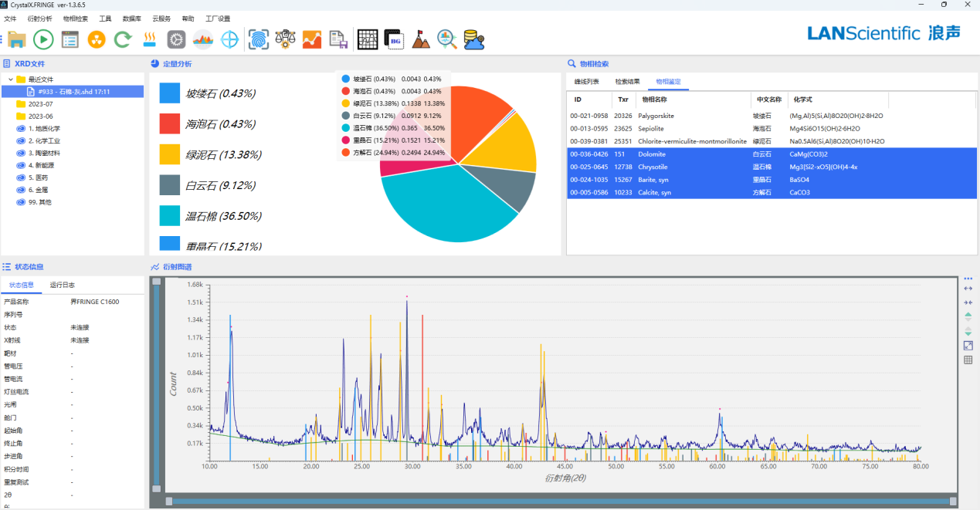This screenshot has height=510, width=980.
Task: Switch to the 运行日志 tab
Action: click(x=61, y=285)
